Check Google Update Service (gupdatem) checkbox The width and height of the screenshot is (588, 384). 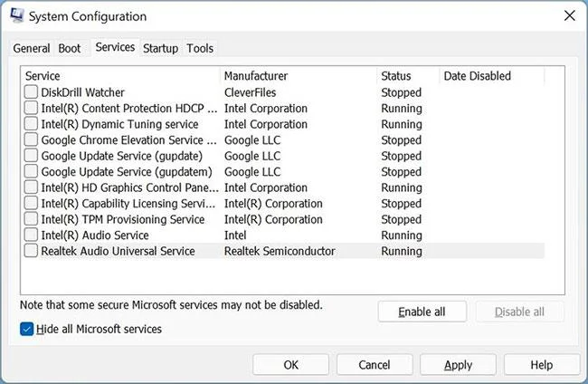pyautogui.click(x=31, y=171)
